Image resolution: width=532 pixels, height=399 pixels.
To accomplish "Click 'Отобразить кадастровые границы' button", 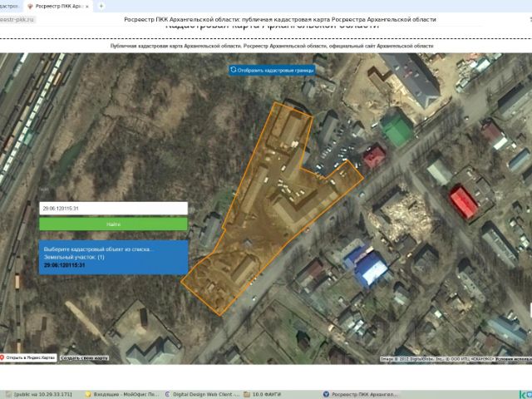I will coord(272,70).
